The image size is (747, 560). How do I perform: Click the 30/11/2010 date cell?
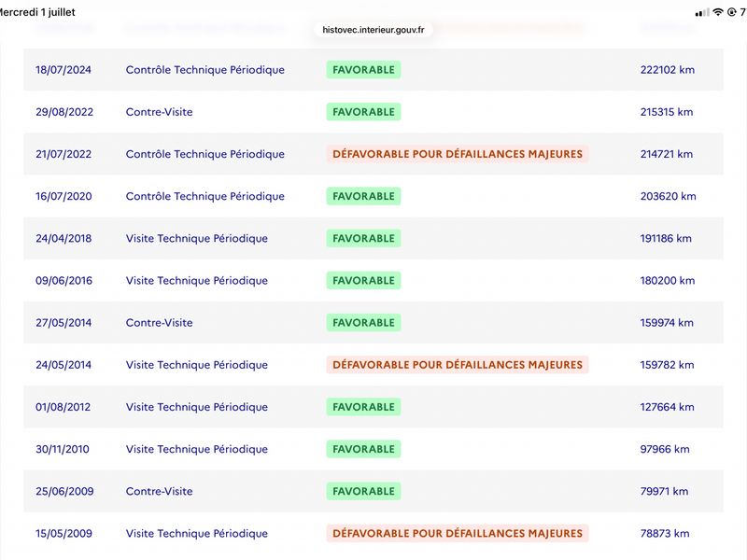63,449
